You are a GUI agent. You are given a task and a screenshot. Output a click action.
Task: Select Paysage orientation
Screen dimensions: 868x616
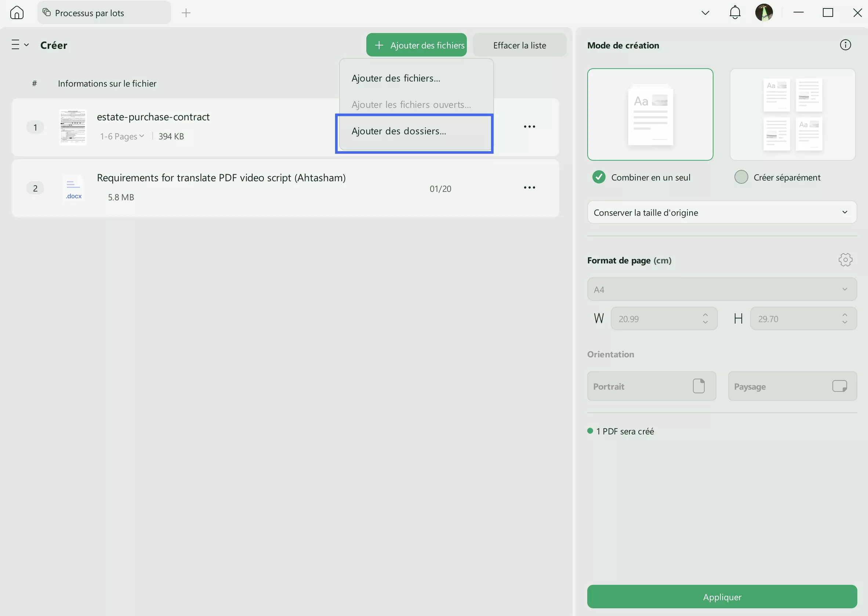pyautogui.click(x=792, y=386)
